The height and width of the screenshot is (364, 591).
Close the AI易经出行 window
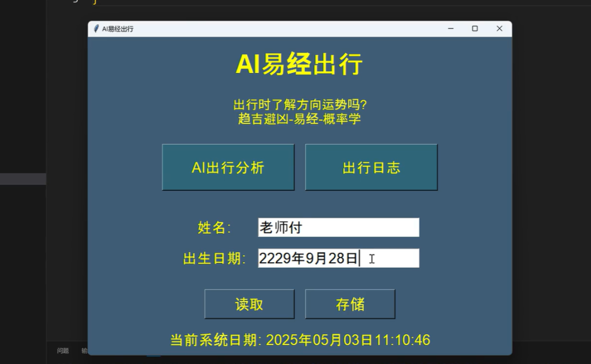click(500, 28)
